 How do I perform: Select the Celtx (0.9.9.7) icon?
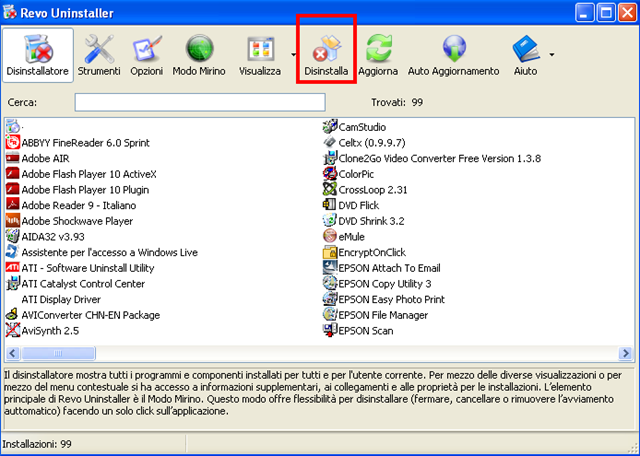329,142
